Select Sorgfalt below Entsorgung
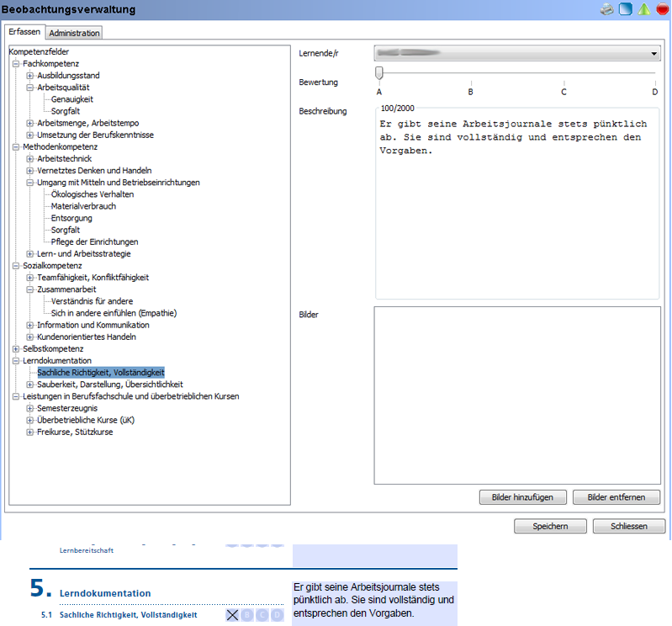This screenshot has height=626, width=672. click(x=65, y=231)
